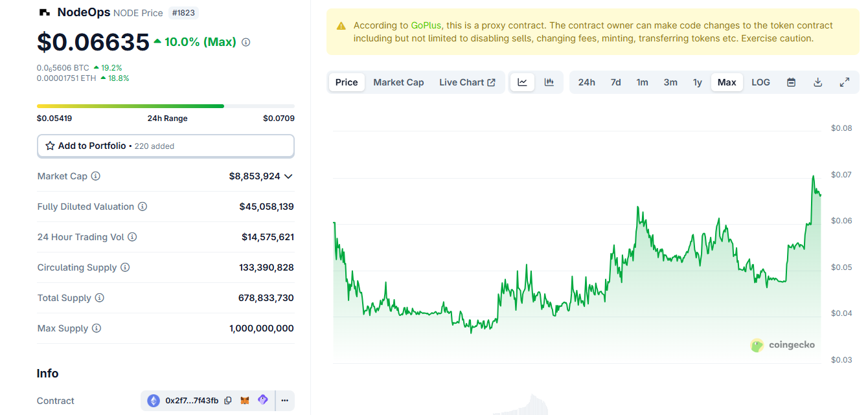Download the chart data

point(817,82)
